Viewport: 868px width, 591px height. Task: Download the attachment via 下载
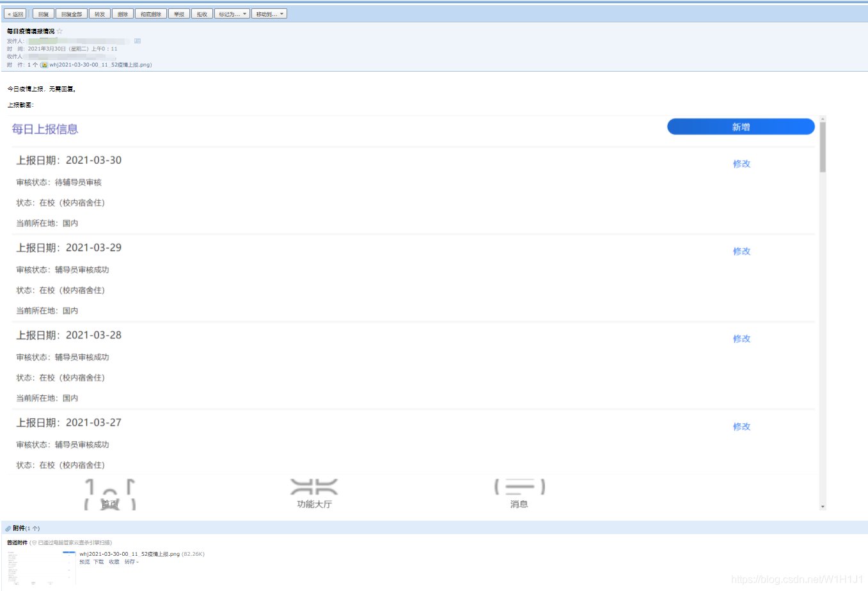pyautogui.click(x=99, y=562)
